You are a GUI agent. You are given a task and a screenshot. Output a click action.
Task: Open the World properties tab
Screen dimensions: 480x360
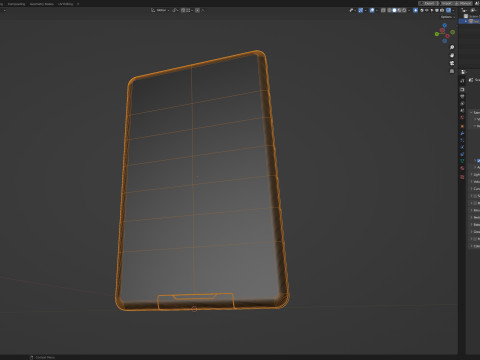click(462, 118)
